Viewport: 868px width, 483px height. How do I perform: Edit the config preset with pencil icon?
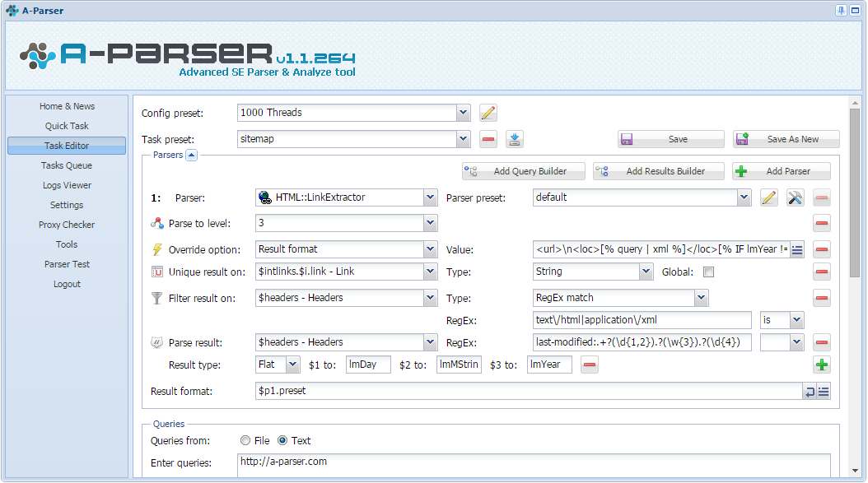click(x=488, y=113)
